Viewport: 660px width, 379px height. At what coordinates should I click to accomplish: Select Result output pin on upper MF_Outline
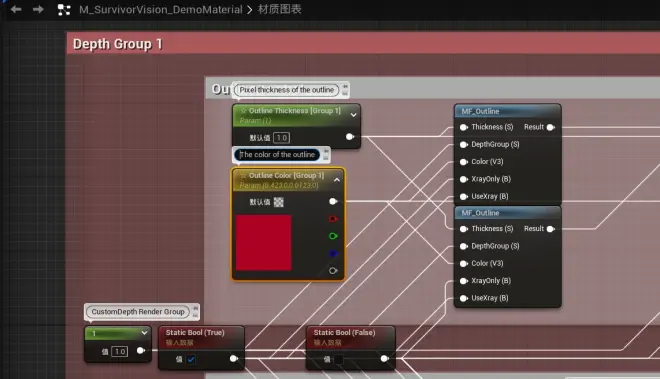coord(551,127)
